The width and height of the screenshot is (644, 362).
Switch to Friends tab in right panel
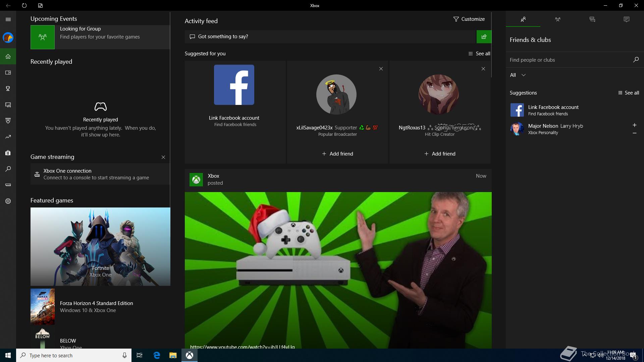click(523, 19)
